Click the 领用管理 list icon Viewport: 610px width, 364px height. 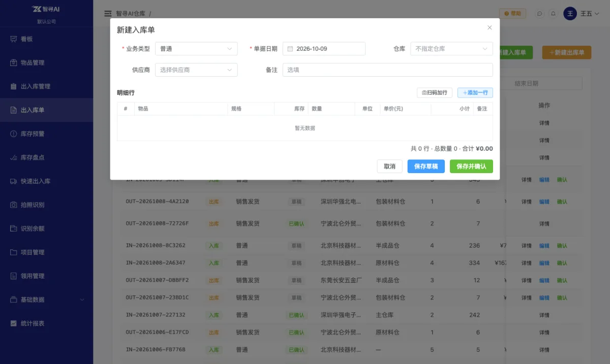pos(14,276)
